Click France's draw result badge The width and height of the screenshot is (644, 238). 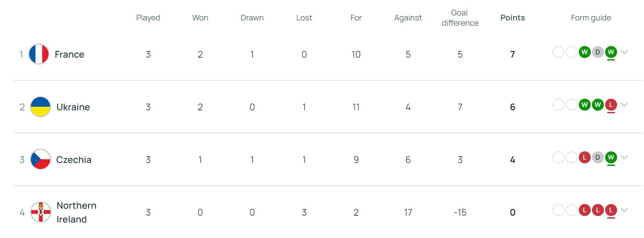click(x=598, y=52)
